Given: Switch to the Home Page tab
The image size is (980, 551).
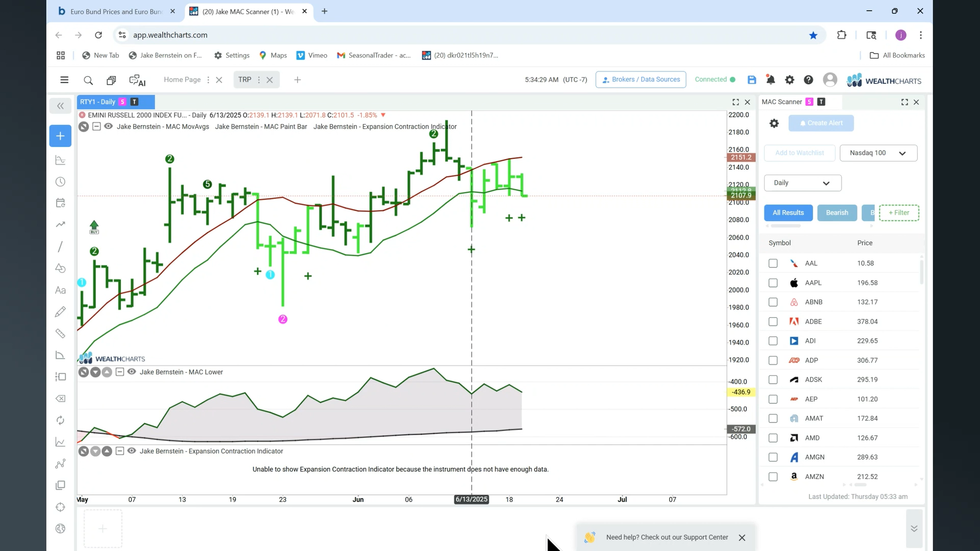Looking at the screenshot, I should (x=182, y=80).
